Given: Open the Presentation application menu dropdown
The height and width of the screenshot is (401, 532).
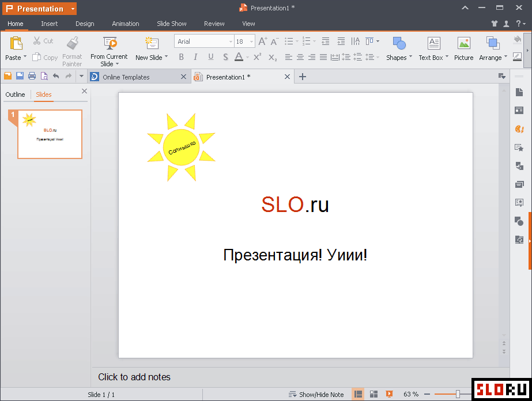Looking at the screenshot, I should [73, 9].
